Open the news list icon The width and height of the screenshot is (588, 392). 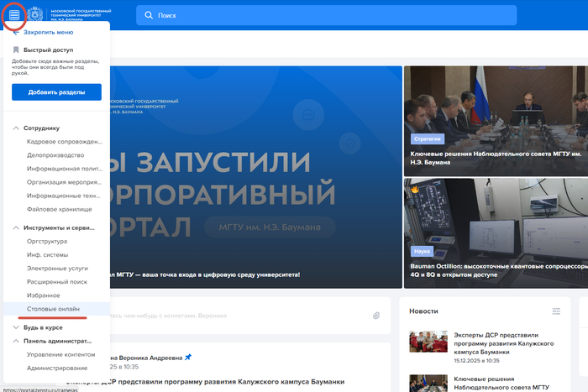556,311
